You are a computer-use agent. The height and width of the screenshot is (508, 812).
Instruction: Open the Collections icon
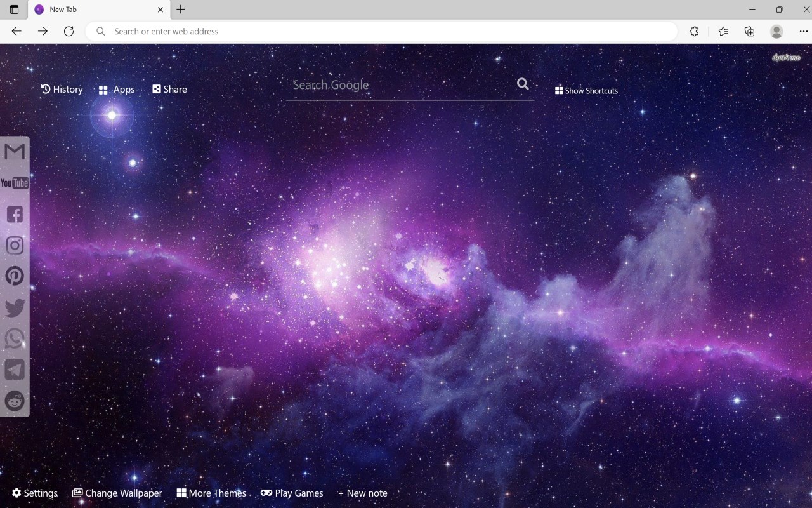tap(749, 31)
